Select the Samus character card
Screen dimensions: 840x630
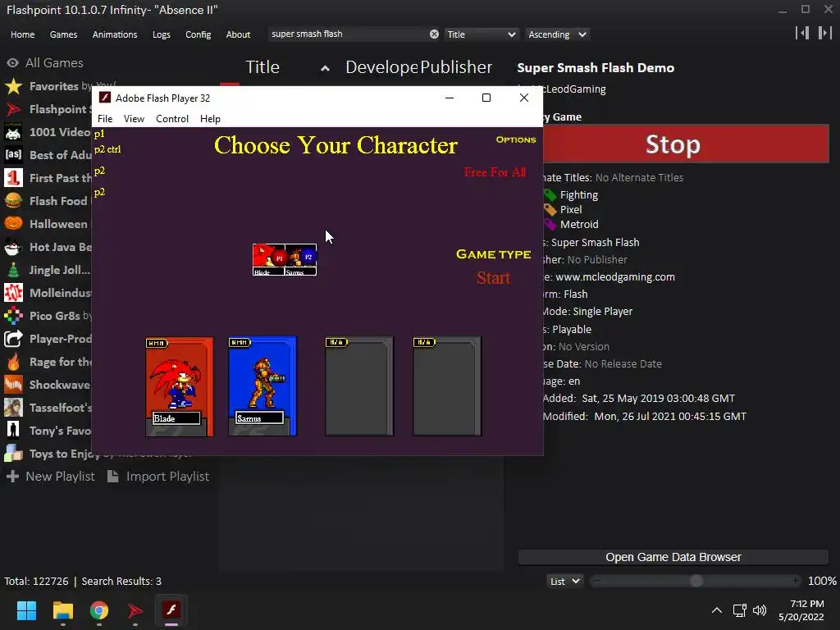(262, 386)
